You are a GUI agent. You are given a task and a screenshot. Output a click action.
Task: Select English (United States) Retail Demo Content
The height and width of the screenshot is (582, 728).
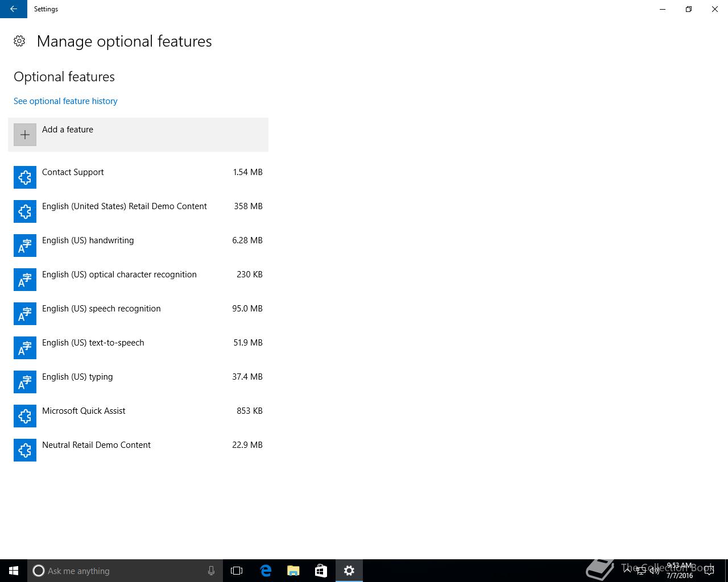point(138,211)
